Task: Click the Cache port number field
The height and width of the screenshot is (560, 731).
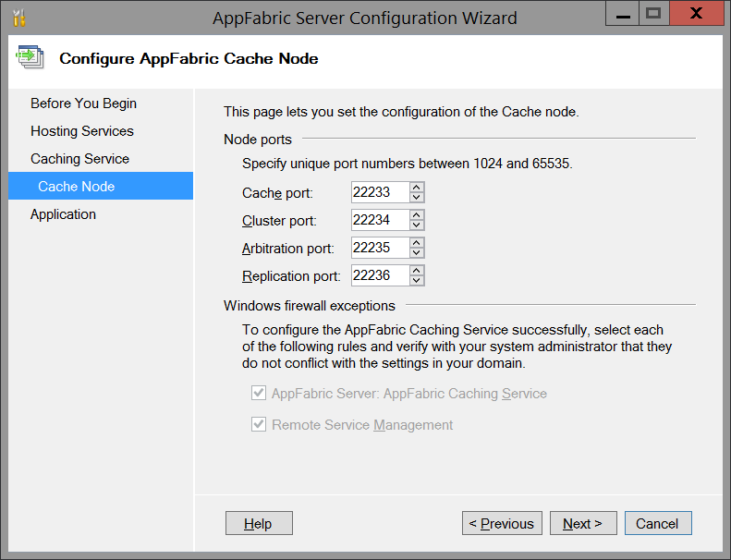Action: [380, 192]
